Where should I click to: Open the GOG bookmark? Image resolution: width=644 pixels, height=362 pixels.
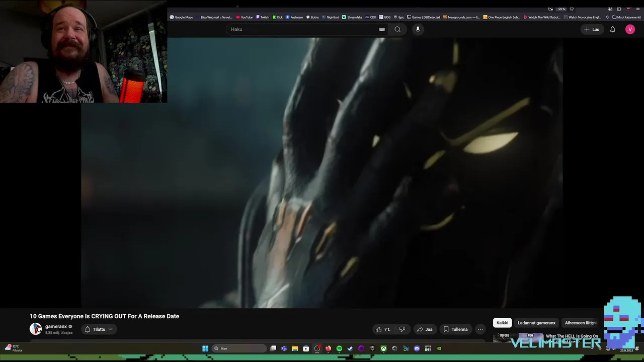(x=385, y=17)
